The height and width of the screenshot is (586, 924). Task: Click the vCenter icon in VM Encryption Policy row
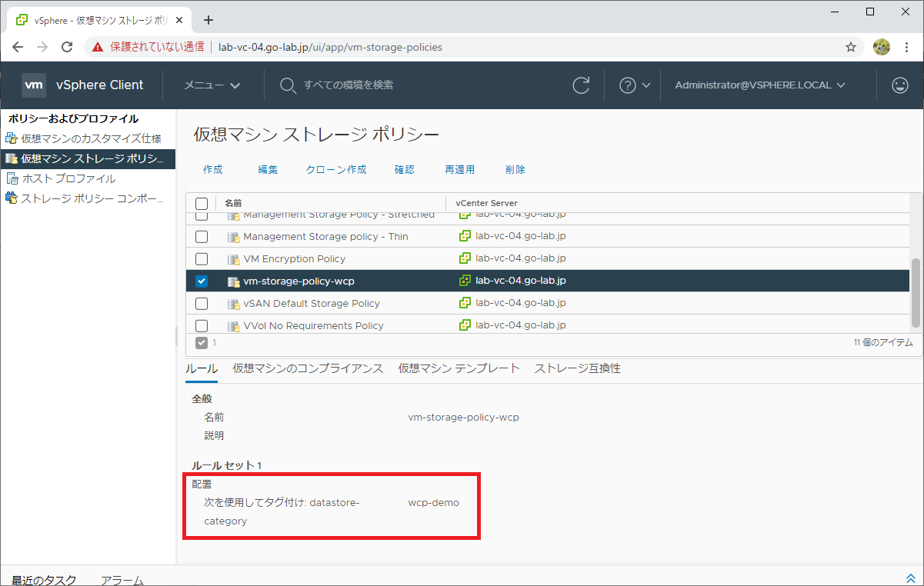pyautogui.click(x=465, y=258)
